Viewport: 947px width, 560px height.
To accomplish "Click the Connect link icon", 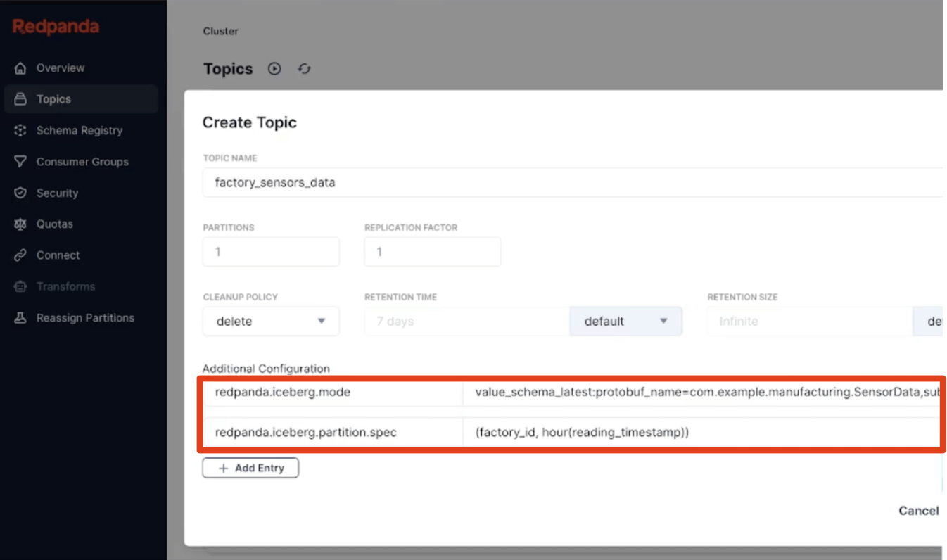I will click(20, 255).
